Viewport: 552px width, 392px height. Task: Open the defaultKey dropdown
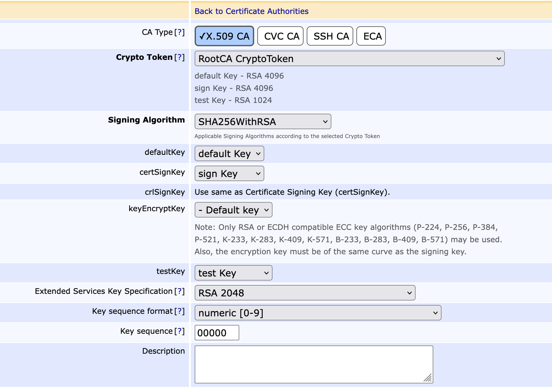pyautogui.click(x=229, y=154)
